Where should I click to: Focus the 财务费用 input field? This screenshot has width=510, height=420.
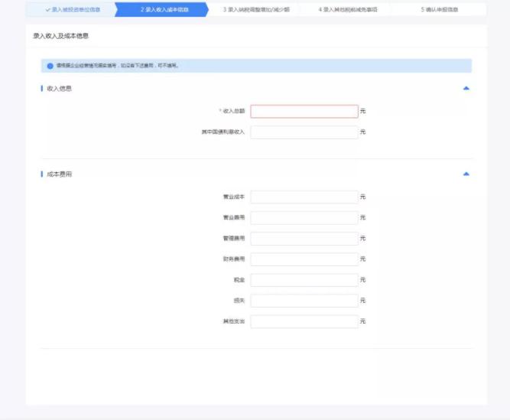coord(304,259)
